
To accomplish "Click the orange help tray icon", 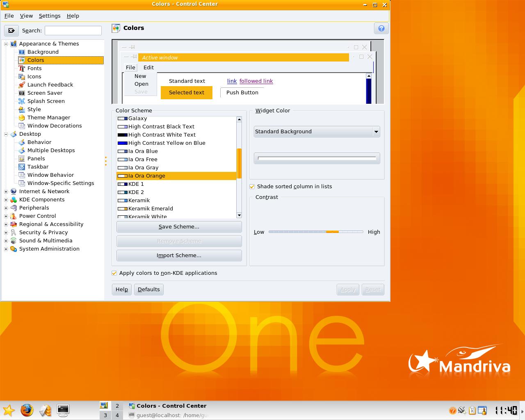I will (452, 411).
